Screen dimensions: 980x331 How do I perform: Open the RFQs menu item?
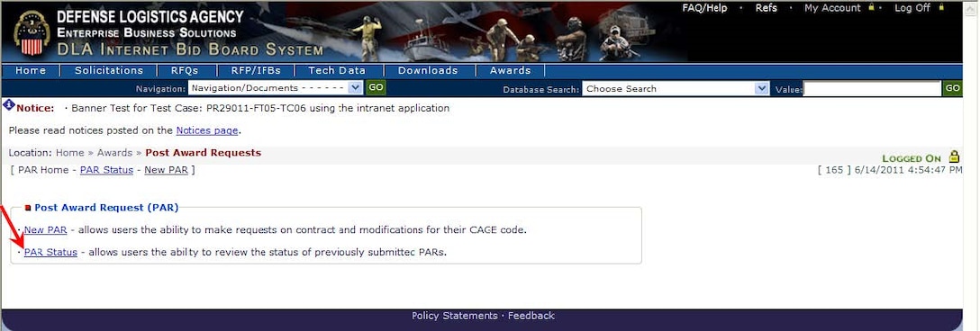click(185, 70)
